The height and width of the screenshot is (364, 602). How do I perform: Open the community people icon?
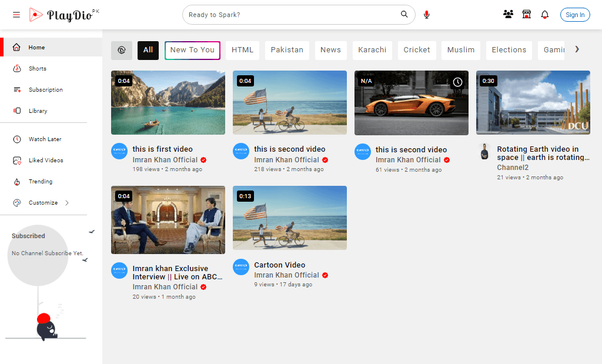coord(509,15)
